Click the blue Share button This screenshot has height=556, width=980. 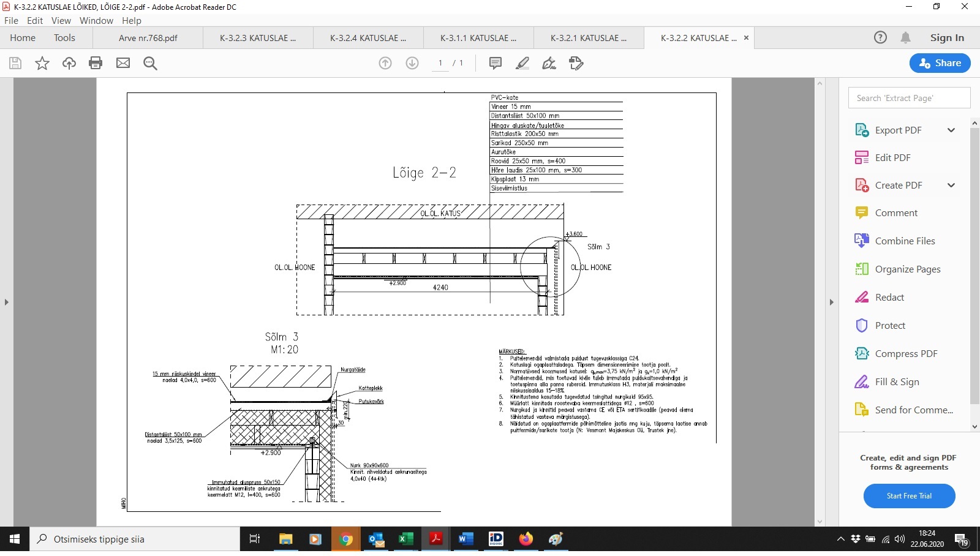(940, 63)
